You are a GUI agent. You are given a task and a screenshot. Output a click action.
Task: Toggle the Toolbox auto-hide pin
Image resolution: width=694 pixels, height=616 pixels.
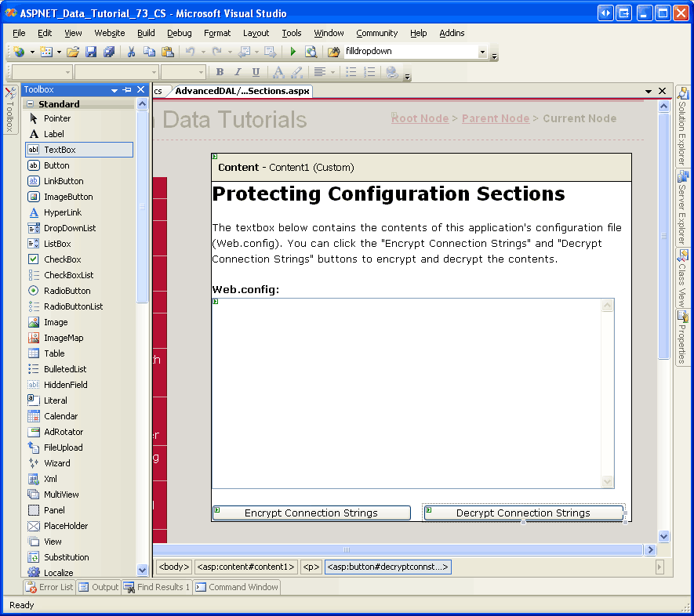click(x=127, y=90)
